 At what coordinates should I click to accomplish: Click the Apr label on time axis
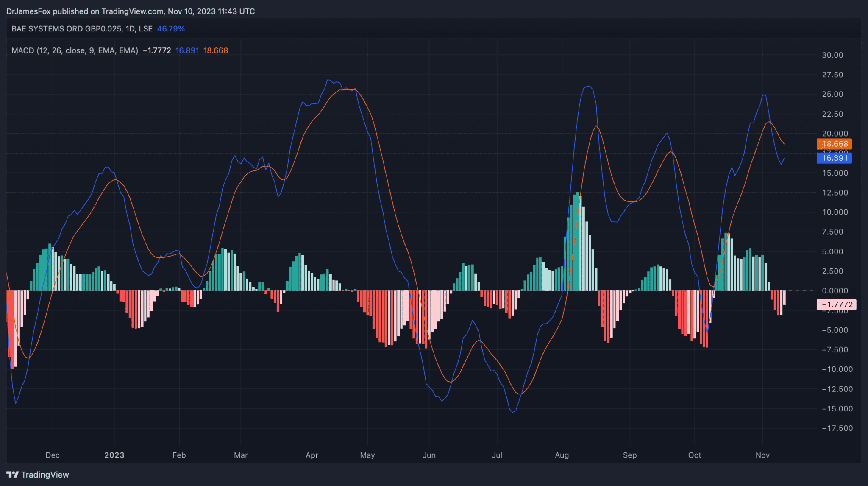[312, 455]
